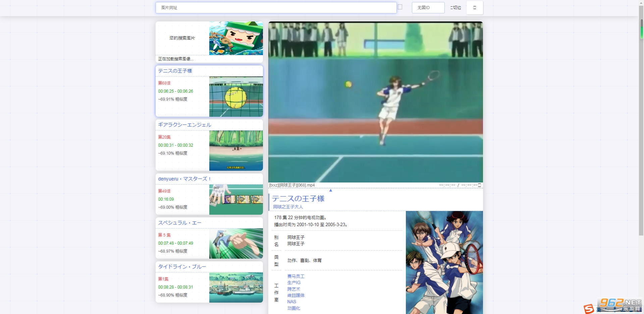Click the 賽马员工 studio link
644x314 pixels.
296,276
